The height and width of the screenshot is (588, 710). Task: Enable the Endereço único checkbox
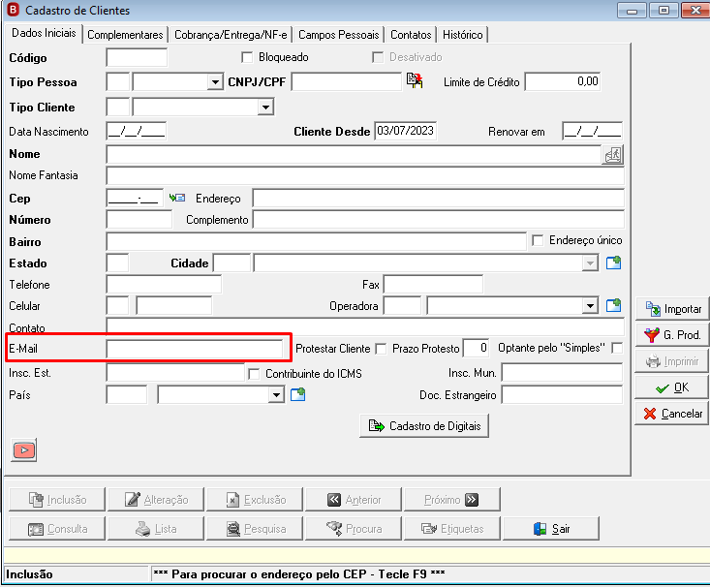(538, 240)
